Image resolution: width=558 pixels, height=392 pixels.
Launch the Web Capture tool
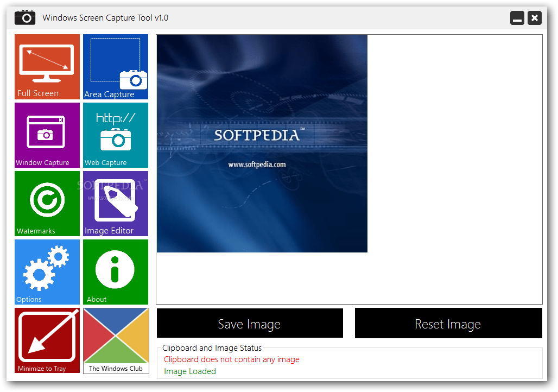pos(115,135)
